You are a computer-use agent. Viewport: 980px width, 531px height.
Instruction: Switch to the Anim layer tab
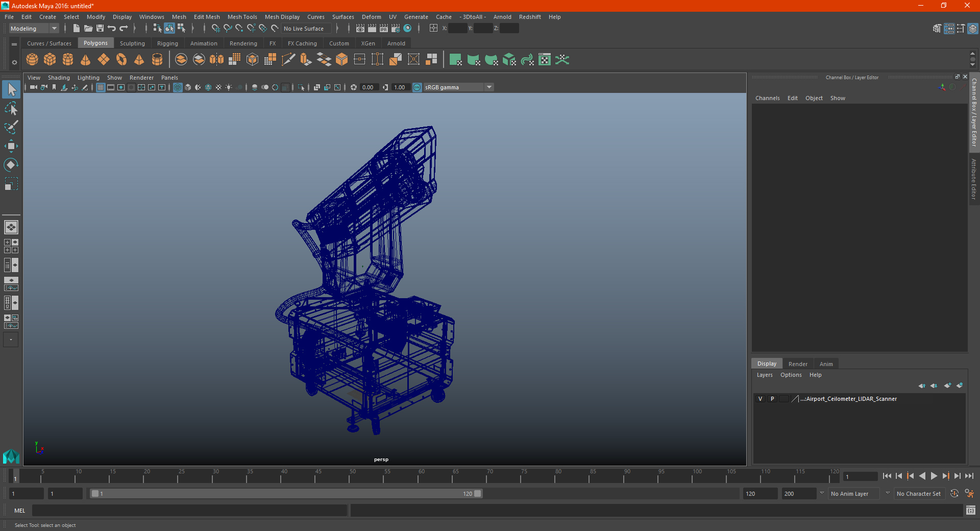click(826, 364)
